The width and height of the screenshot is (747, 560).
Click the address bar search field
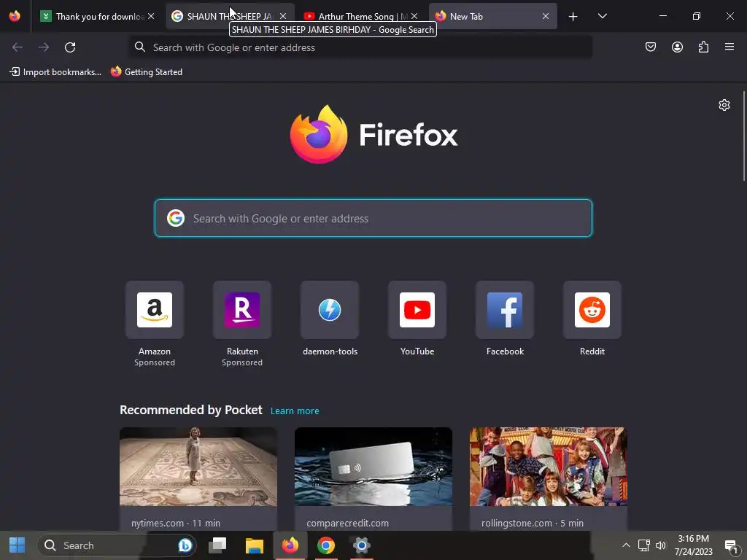360,47
